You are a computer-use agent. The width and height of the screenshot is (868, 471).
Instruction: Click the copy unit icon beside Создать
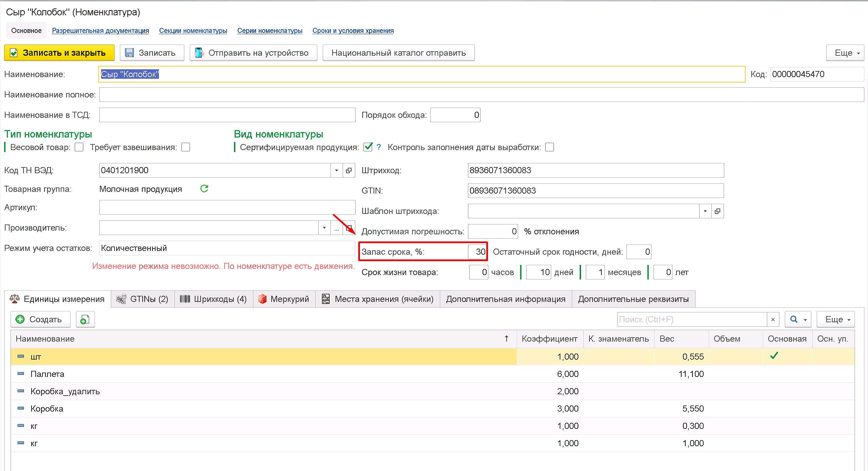[x=85, y=319]
